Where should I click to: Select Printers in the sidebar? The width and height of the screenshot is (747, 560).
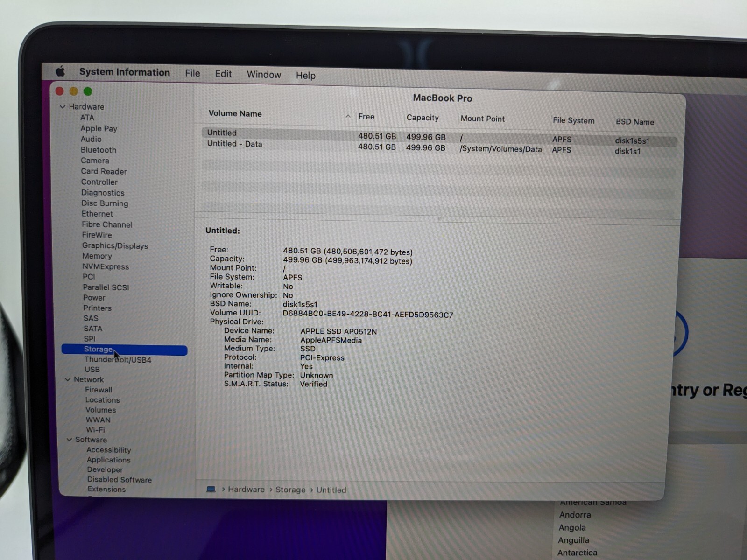click(97, 308)
